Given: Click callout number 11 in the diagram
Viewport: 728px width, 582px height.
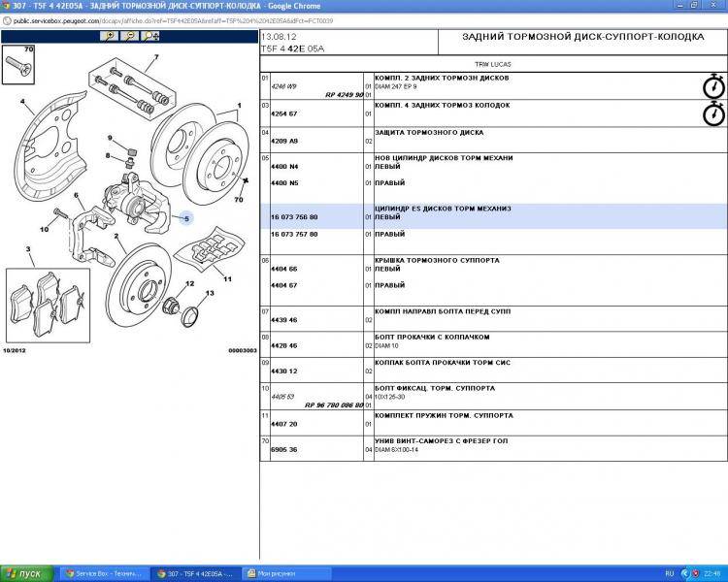Looking at the screenshot, I should pos(227,279).
